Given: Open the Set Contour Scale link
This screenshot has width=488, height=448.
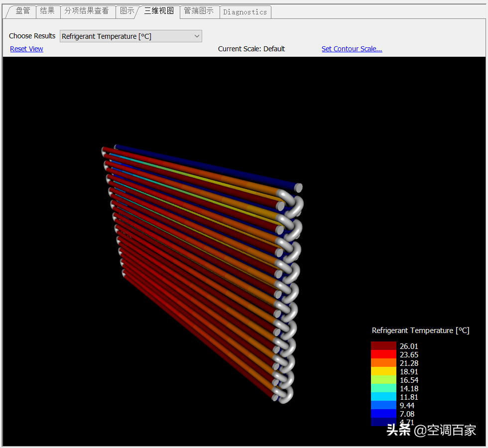Looking at the screenshot, I should tap(352, 49).
